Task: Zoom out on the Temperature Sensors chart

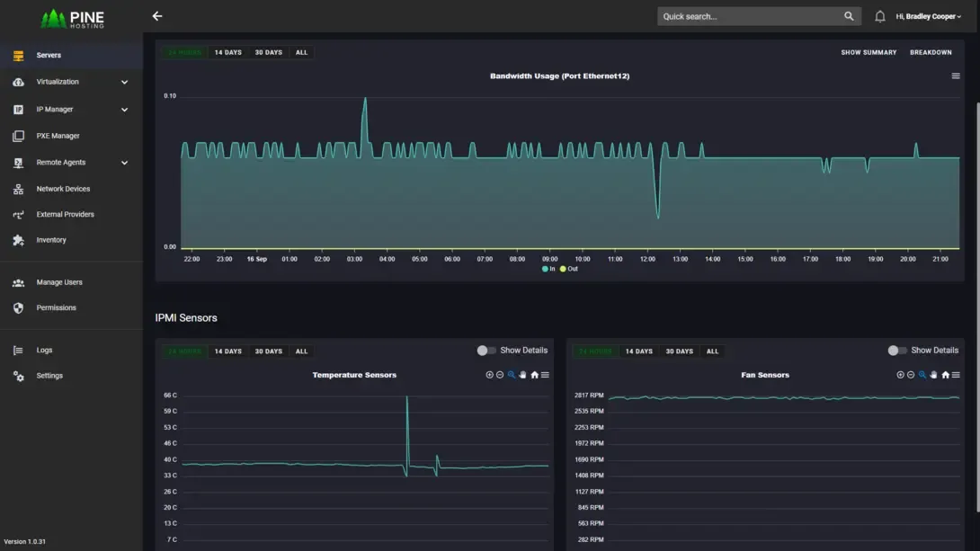Action: pos(500,375)
